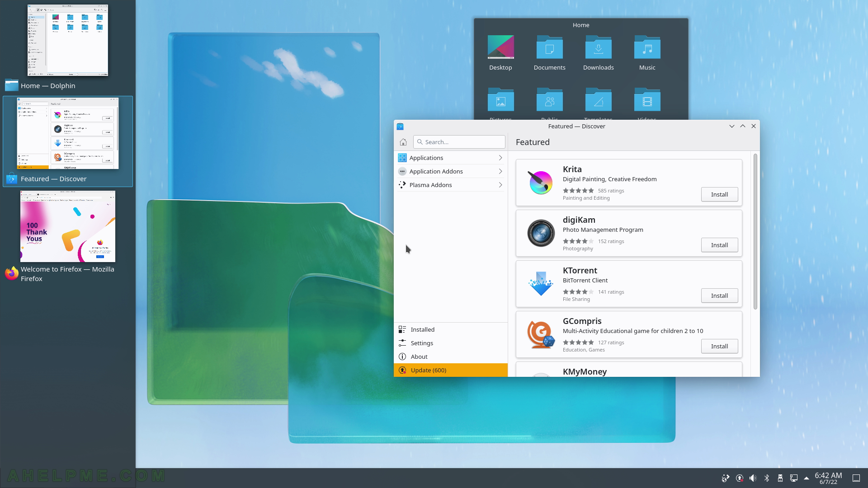The width and height of the screenshot is (868, 488).
Task: Open the Plasma Addons category
Action: [451, 185]
